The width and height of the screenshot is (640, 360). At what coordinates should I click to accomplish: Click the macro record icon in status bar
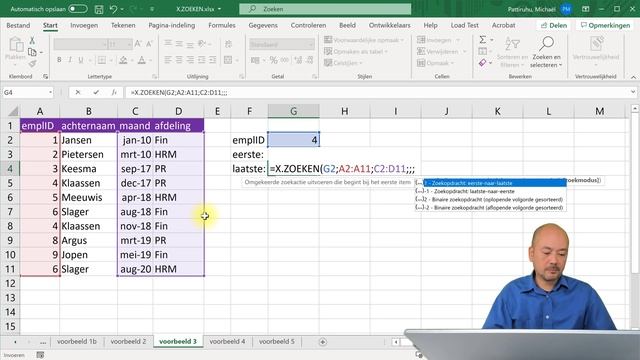pyautogui.click(x=40, y=355)
